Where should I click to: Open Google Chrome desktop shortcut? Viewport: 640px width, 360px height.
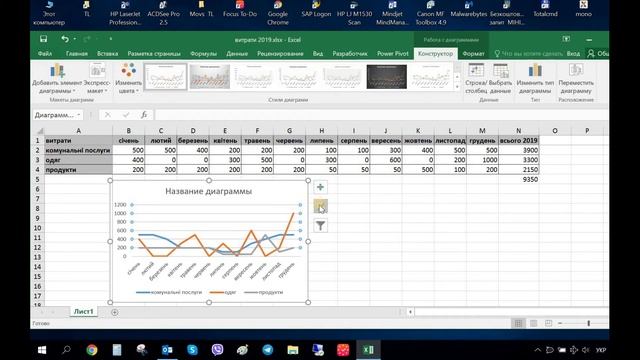click(x=278, y=13)
